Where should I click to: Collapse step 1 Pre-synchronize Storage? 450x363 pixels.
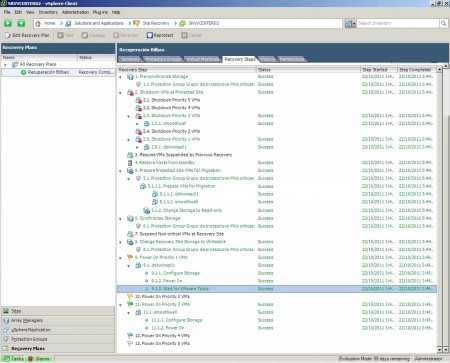click(x=120, y=77)
